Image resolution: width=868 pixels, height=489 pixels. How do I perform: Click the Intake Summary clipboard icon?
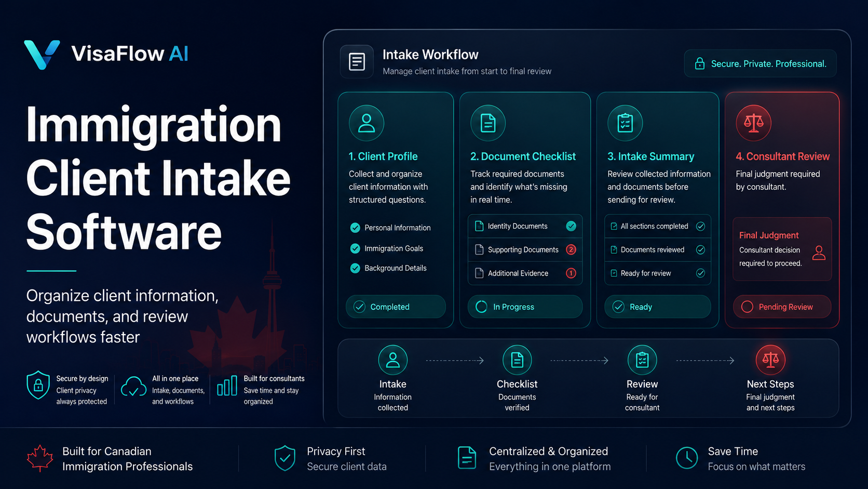point(625,123)
